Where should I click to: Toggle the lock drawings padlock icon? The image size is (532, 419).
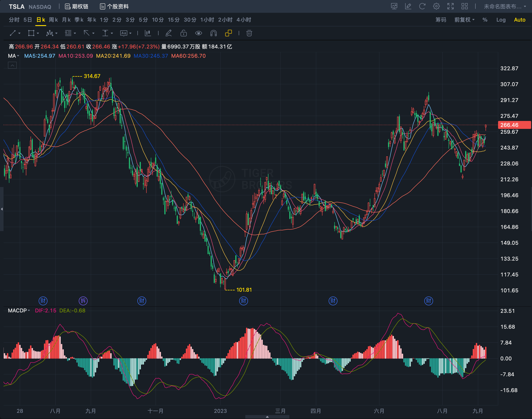pos(183,33)
